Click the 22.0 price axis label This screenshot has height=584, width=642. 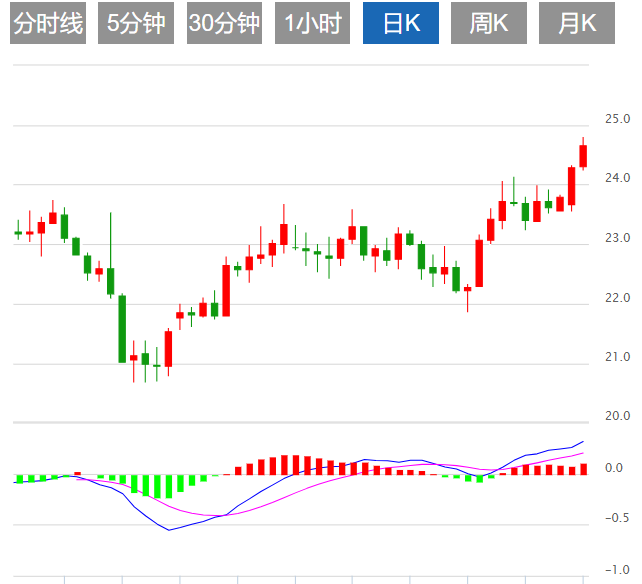coord(618,298)
